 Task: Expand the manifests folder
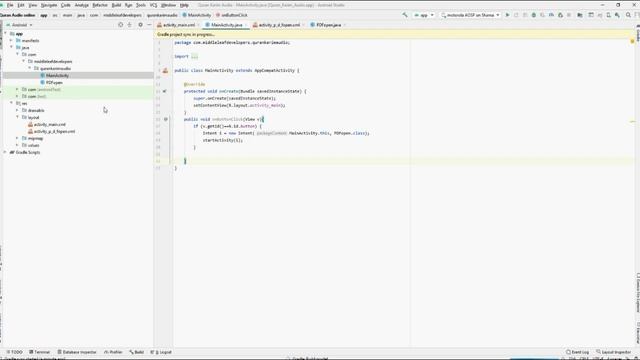tap(11, 41)
